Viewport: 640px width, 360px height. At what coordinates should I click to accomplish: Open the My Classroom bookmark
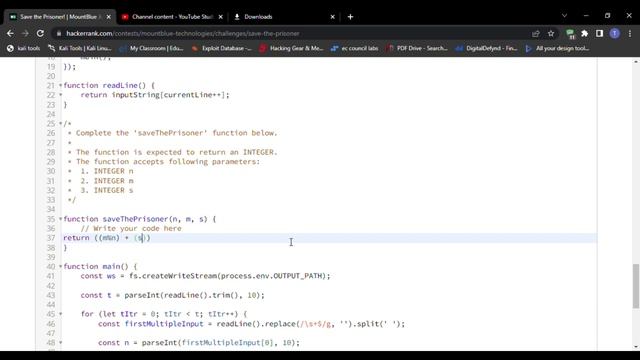(151, 48)
